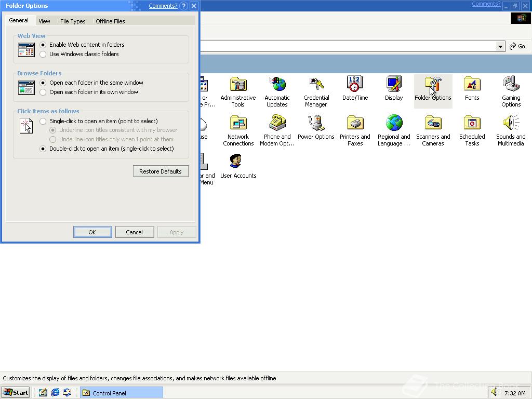
Task: Open Regional and Language options icon
Action: click(394, 130)
